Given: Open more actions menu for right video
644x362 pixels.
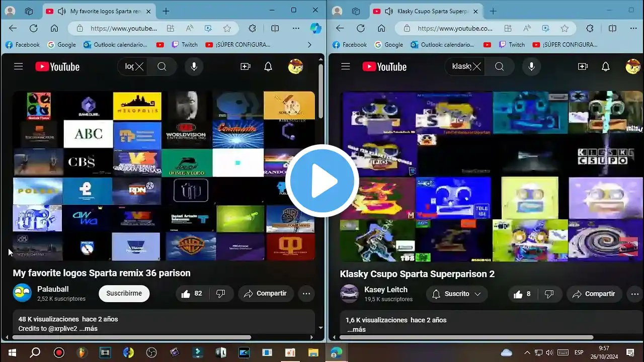Looking at the screenshot, I should [634, 294].
